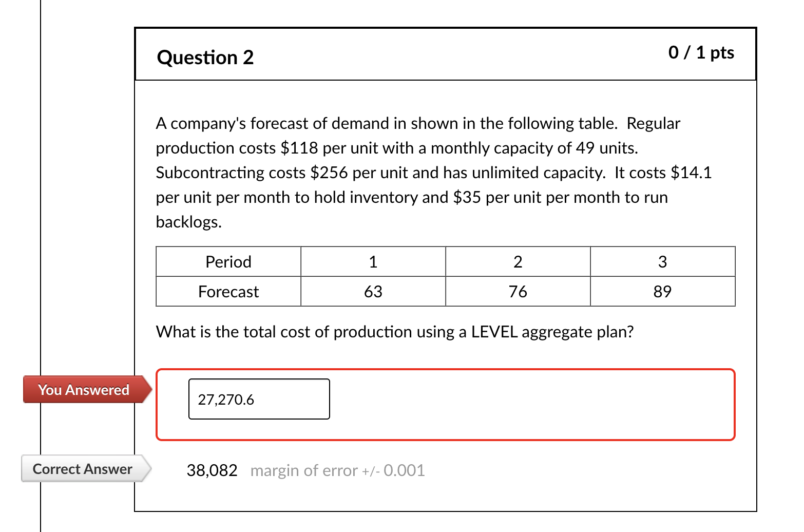Click the left page margin scrollbar line
Screen dimensions: 804x532
point(41,257)
